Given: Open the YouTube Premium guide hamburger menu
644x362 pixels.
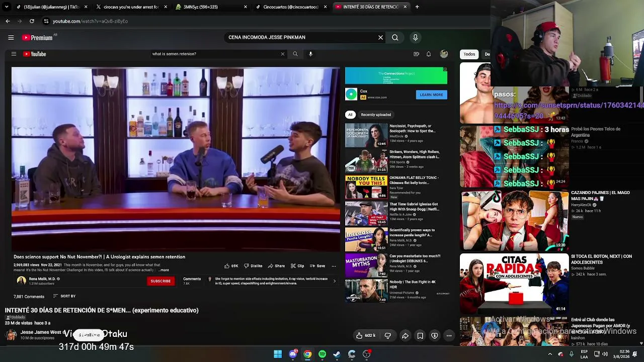Looking at the screenshot, I should click(11, 37).
